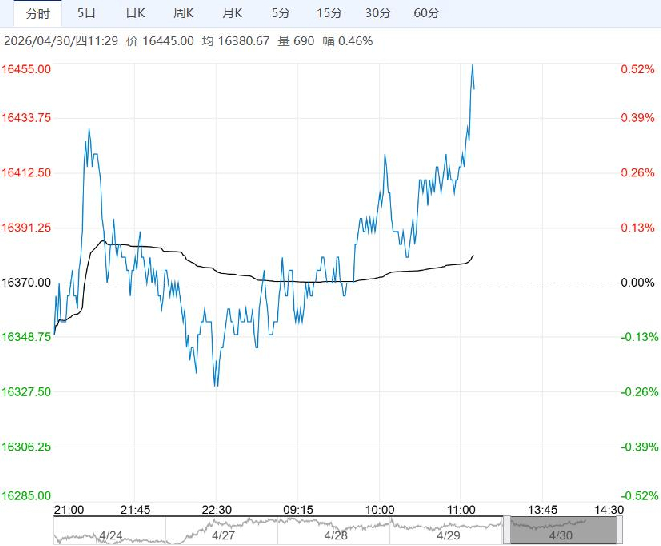Click the black average line at 09:15

[298, 282]
